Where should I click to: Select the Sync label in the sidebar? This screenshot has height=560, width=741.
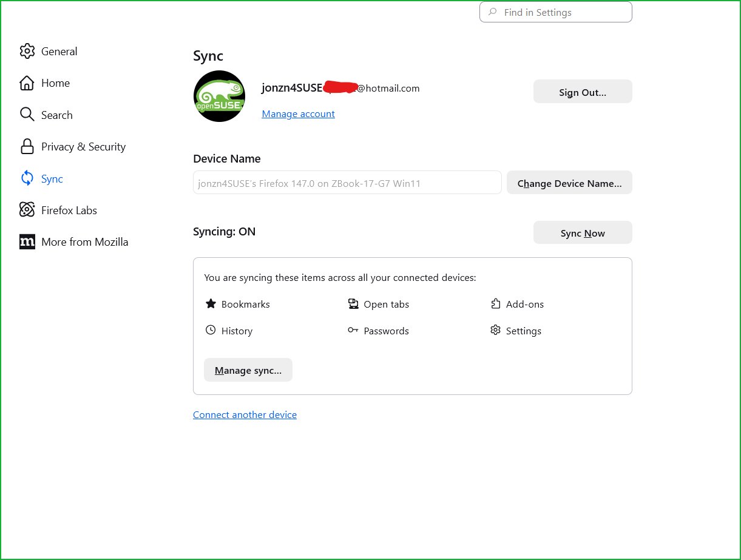[x=52, y=179]
